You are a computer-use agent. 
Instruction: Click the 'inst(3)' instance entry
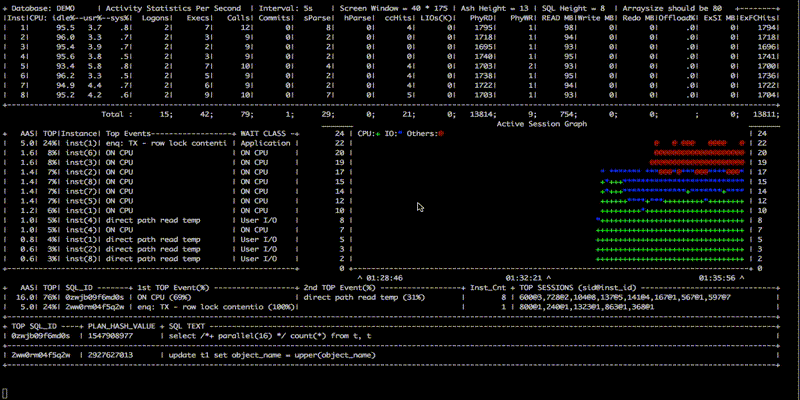[x=83, y=163]
